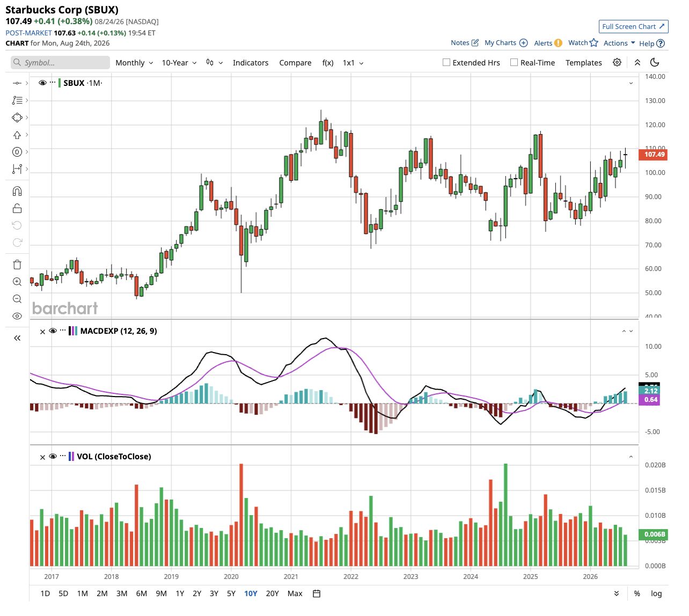Open SBUX series three-dot options
The height and width of the screenshot is (616, 689).
[x=53, y=83]
